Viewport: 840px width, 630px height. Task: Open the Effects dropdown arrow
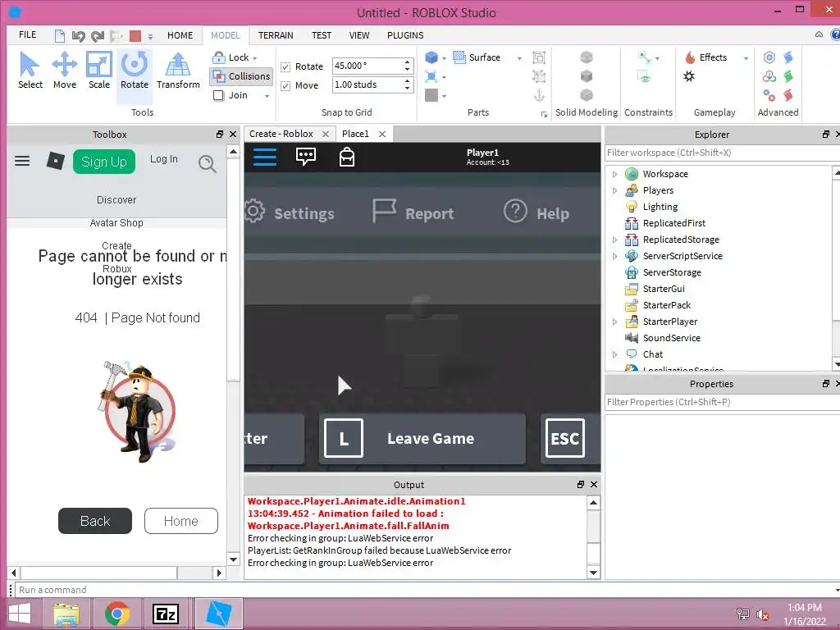click(746, 58)
